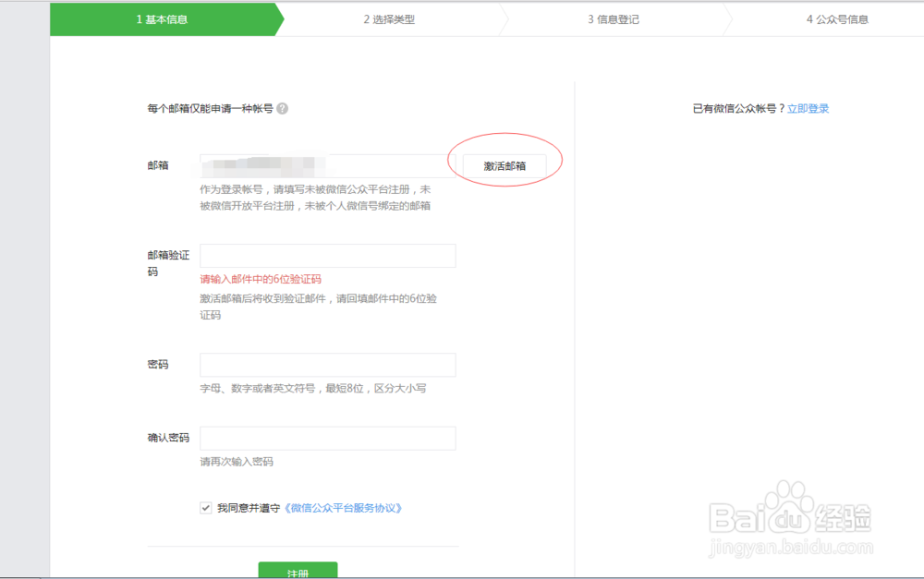Open the 微信公众平台服务协议 link
The image size is (924, 579).
[x=343, y=508]
